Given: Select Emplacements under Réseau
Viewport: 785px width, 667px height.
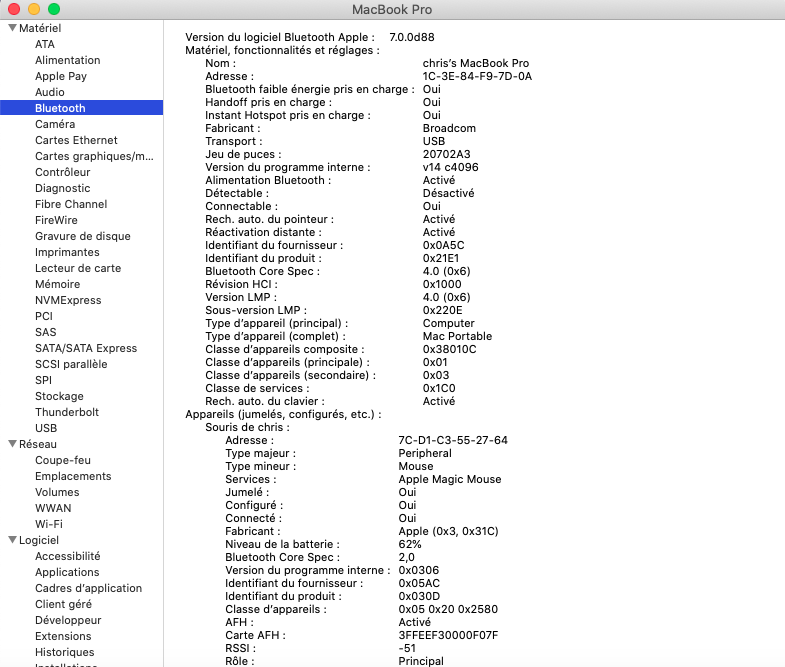Looking at the screenshot, I should click(x=73, y=476).
